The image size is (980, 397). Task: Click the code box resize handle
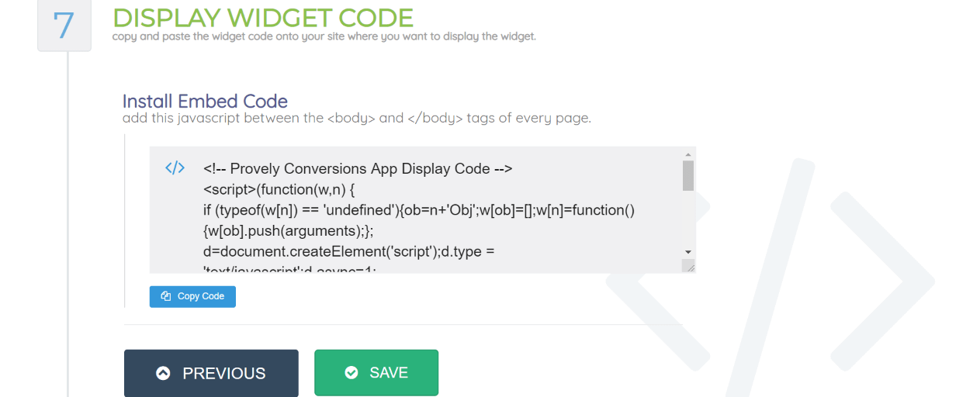click(x=688, y=266)
